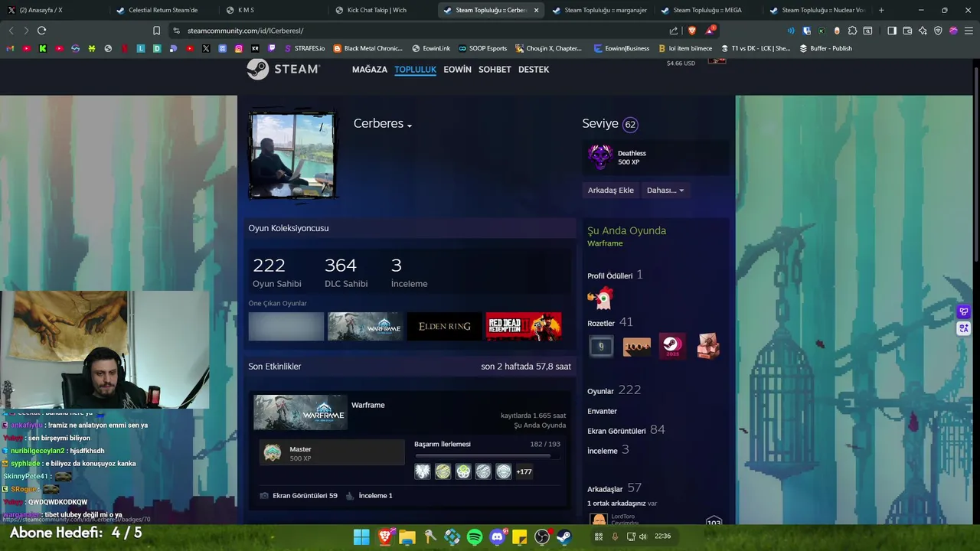The width and height of the screenshot is (980, 551).
Task: Open OBS Studio from the taskbar
Action: pyautogui.click(x=542, y=536)
